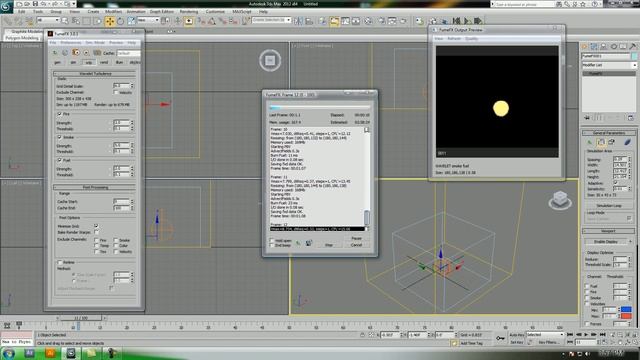640x360 pixels.
Task: Click the red velocity Max color swatch
Action: click(626, 316)
